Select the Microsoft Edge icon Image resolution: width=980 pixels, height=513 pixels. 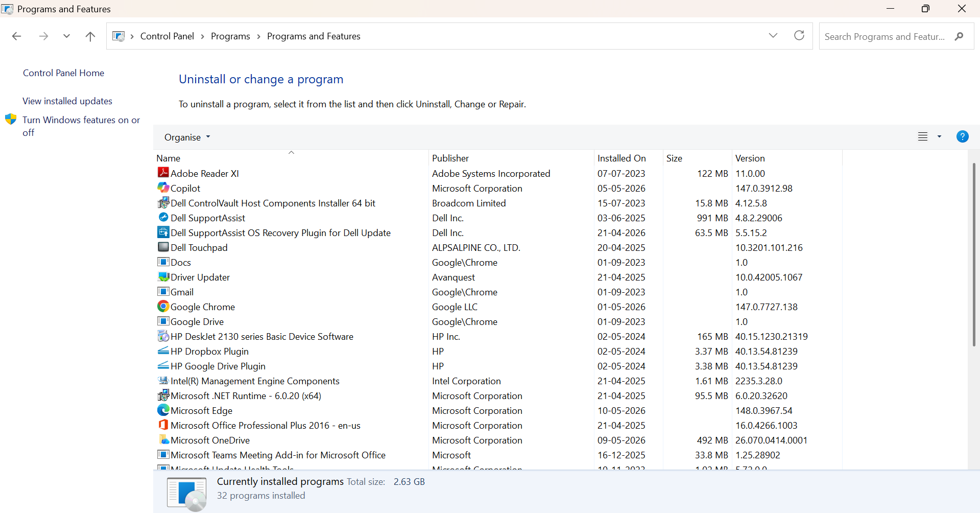[163, 410]
